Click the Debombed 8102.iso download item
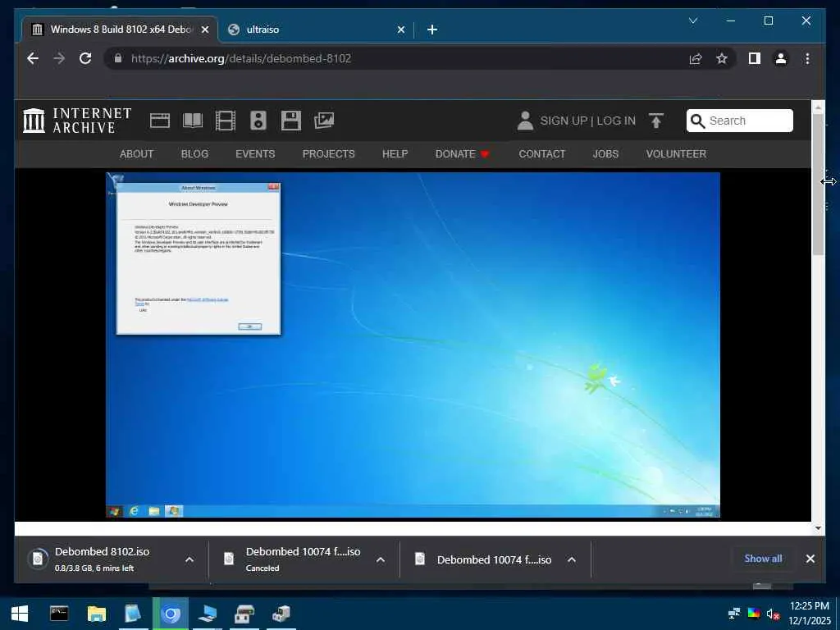Viewport: 840px width, 630px height. [x=102, y=559]
